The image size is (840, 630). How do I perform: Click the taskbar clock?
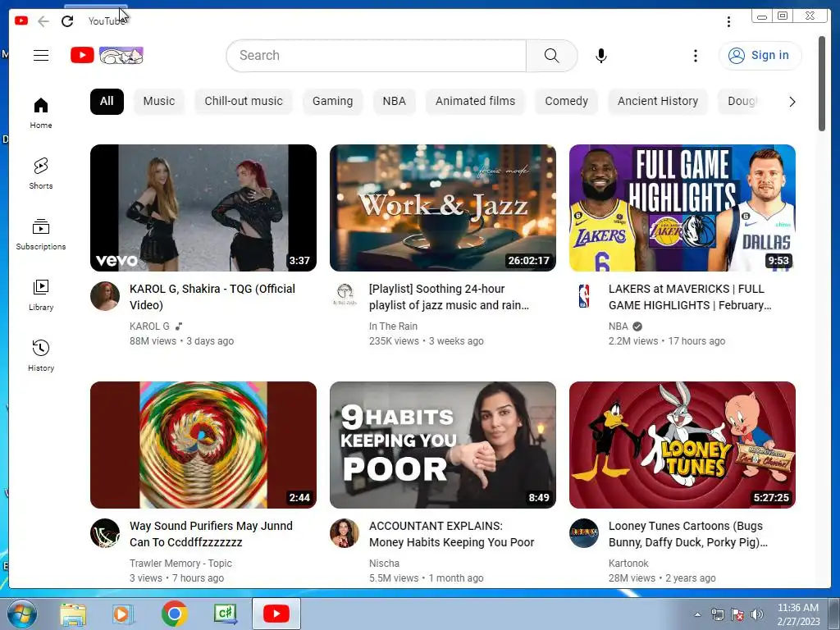point(798,614)
